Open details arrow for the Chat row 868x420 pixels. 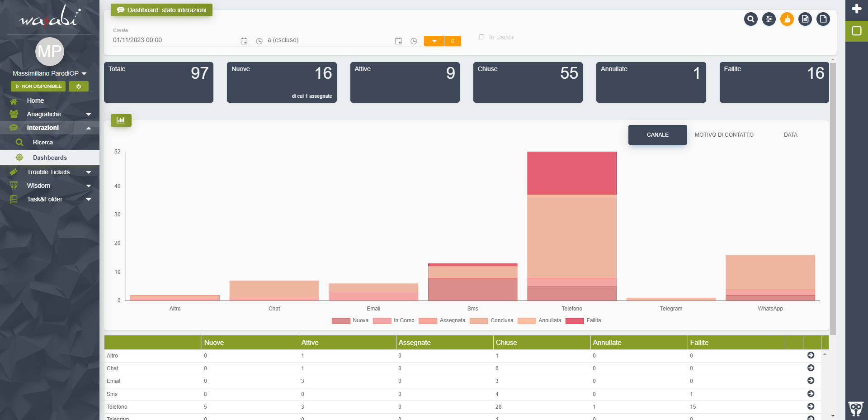tap(811, 368)
